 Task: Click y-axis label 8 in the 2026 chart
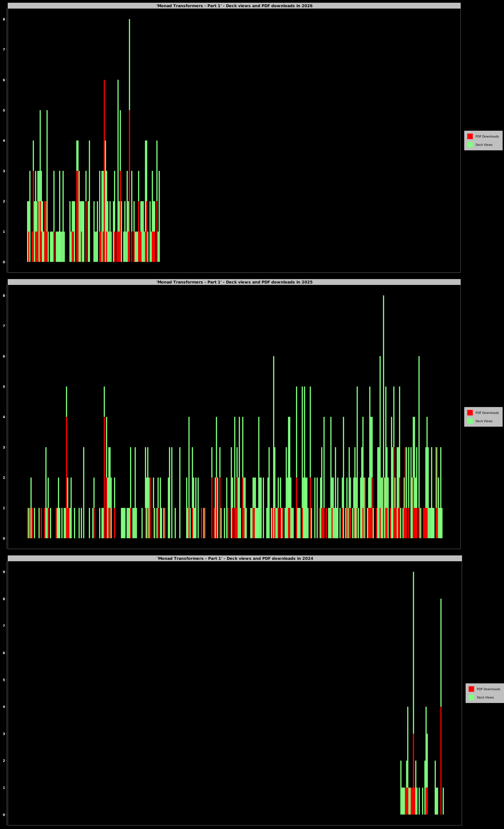tap(4, 19)
